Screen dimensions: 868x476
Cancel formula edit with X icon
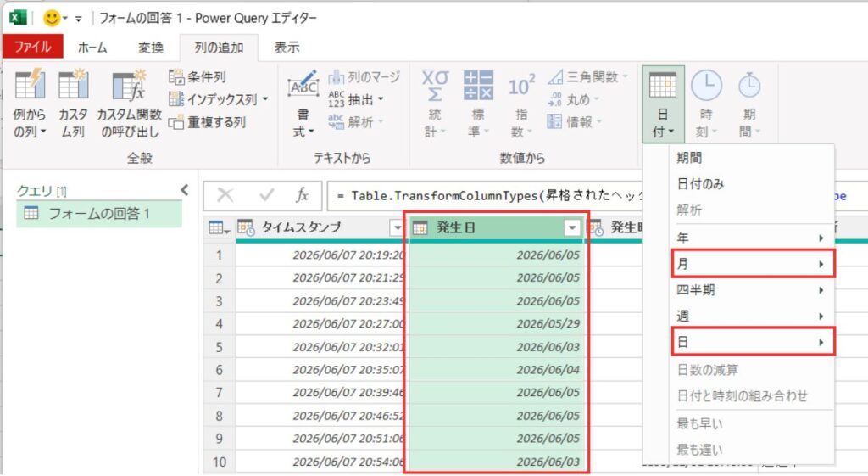coord(225,195)
